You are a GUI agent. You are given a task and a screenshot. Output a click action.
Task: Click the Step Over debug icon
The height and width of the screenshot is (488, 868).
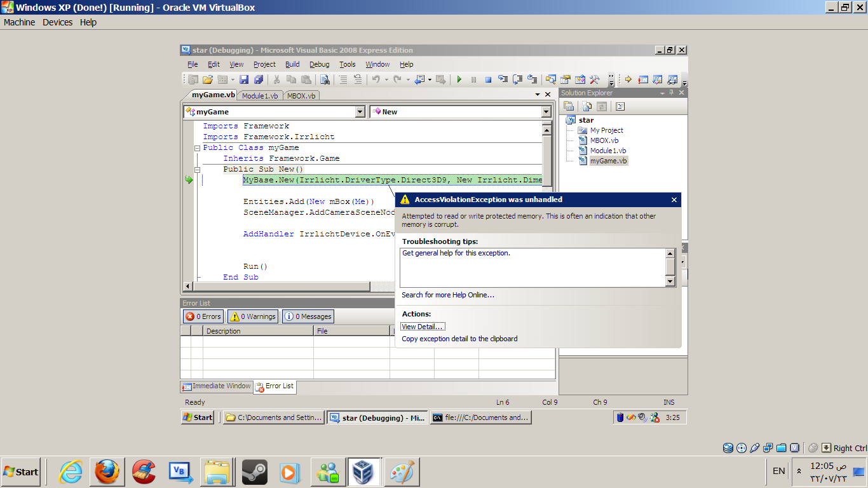518,79
